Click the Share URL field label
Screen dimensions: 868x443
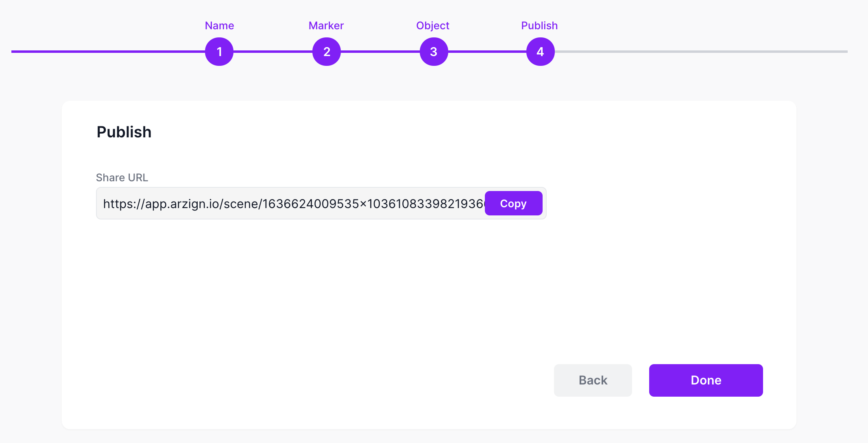(122, 178)
